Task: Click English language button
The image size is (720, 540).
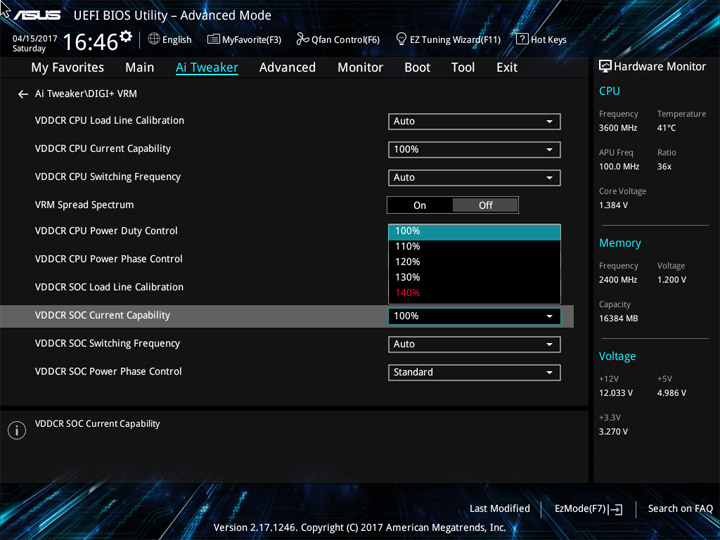Action: [177, 39]
